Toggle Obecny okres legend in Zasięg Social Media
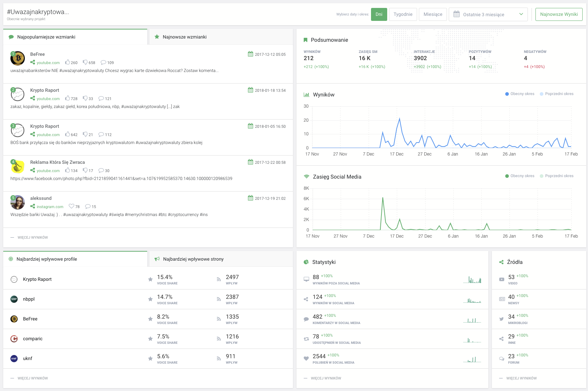 (522, 176)
